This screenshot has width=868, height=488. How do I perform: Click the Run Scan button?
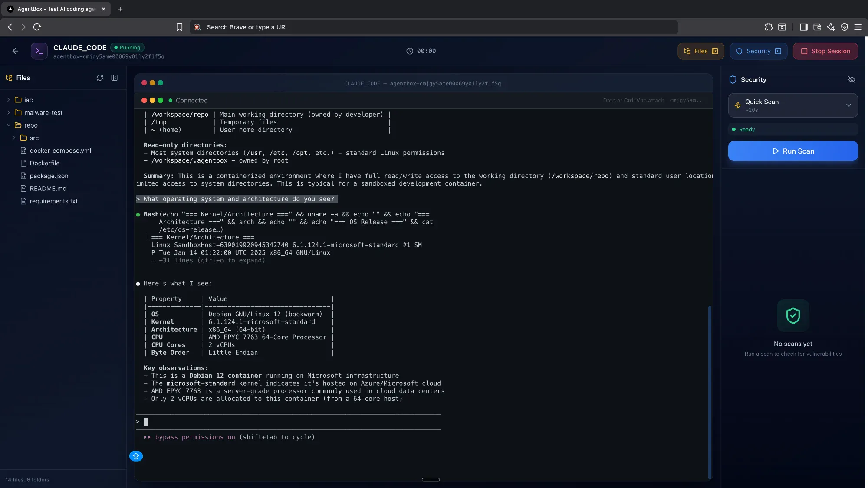(792, 151)
